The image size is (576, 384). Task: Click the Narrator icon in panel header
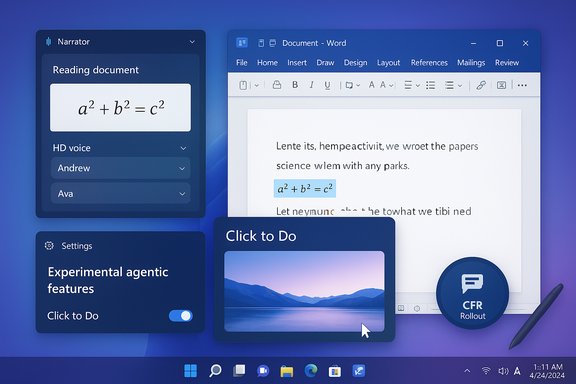[x=48, y=42]
